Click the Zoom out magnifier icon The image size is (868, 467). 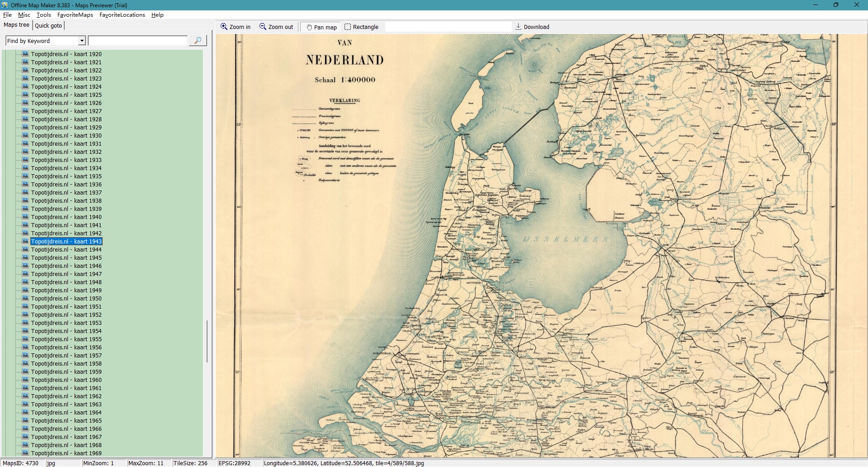click(263, 27)
